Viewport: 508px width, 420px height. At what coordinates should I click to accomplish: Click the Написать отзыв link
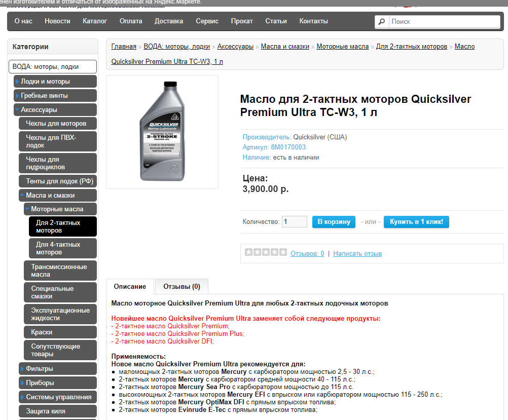click(x=357, y=253)
